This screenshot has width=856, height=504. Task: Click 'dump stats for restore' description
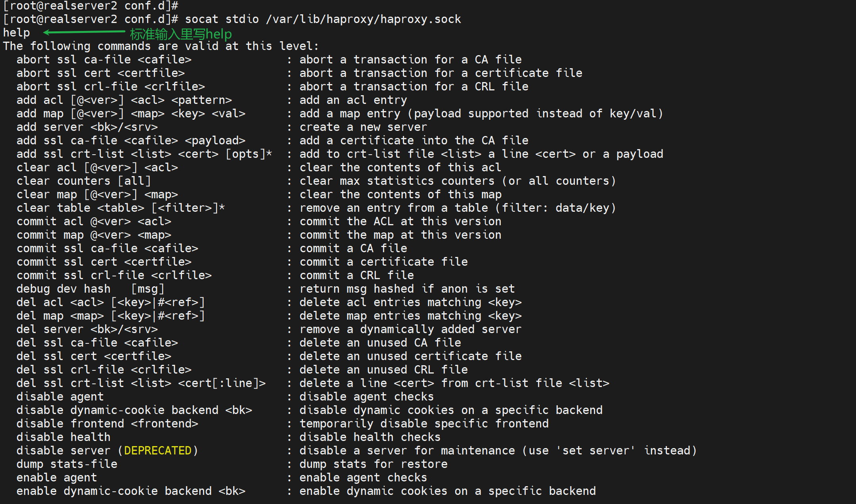click(x=373, y=464)
